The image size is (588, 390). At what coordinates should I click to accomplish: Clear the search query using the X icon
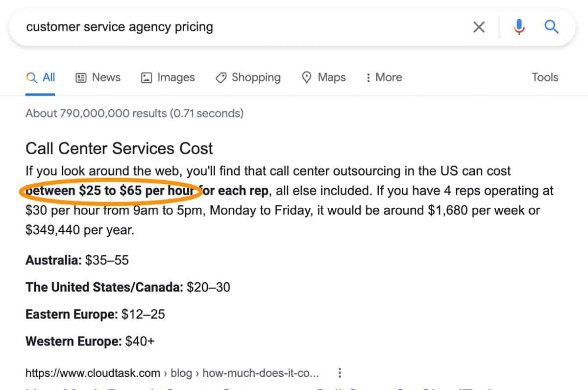point(479,27)
